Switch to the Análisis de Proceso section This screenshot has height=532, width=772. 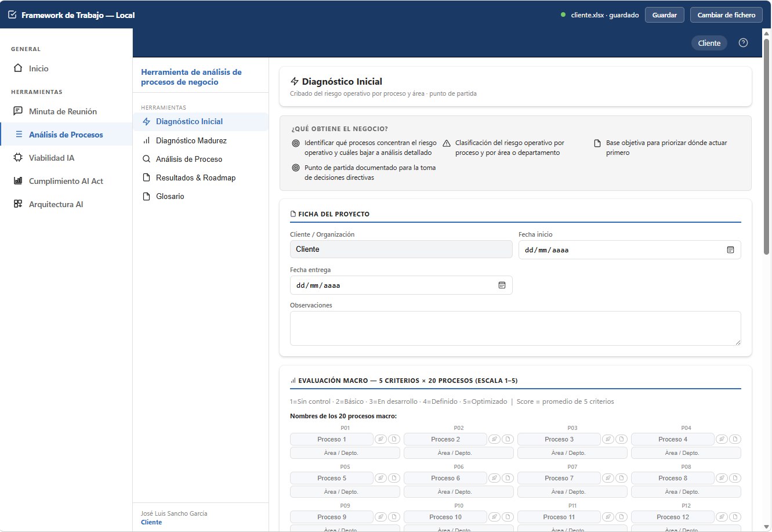tap(201, 159)
